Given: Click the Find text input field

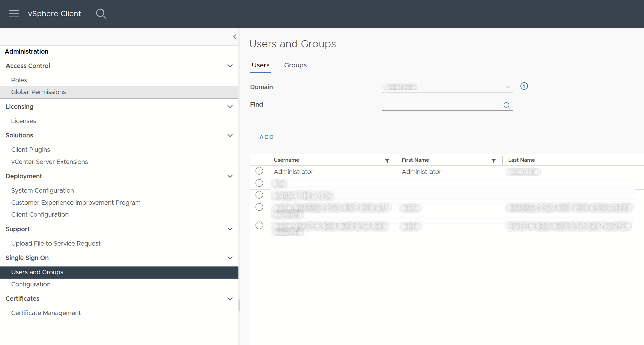Looking at the screenshot, I should pos(440,105).
